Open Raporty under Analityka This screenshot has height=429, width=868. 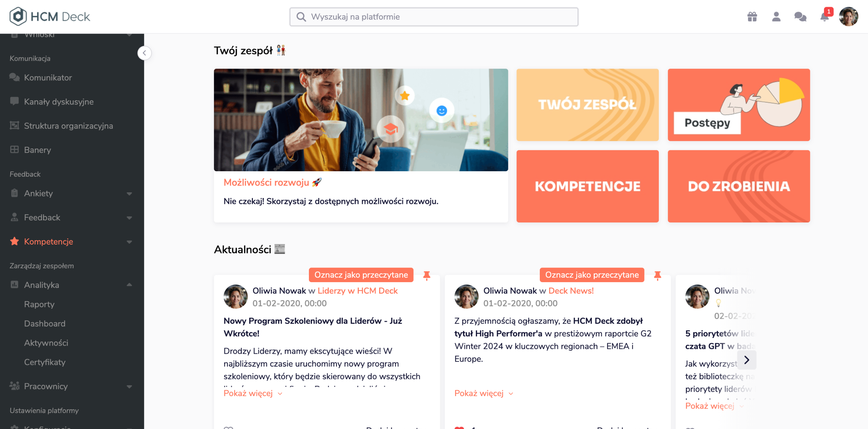click(39, 305)
